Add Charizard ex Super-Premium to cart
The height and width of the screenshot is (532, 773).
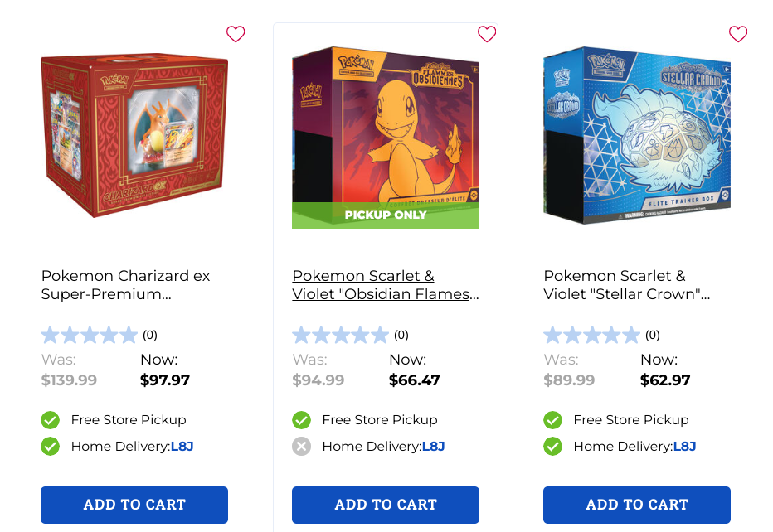(134, 505)
